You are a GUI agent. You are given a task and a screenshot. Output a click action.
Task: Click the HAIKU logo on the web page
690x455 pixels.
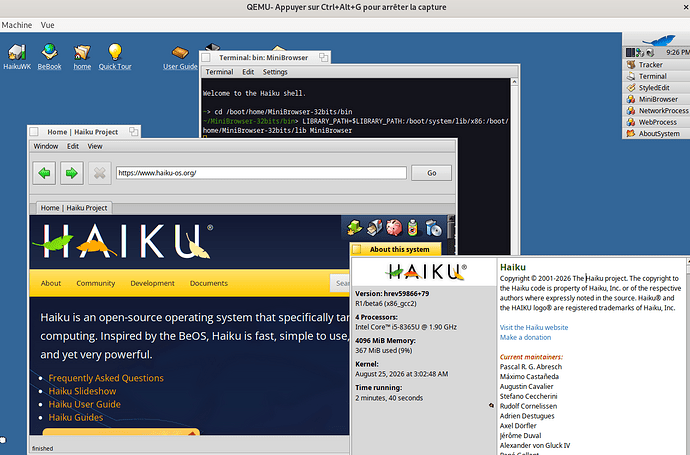tap(123, 241)
